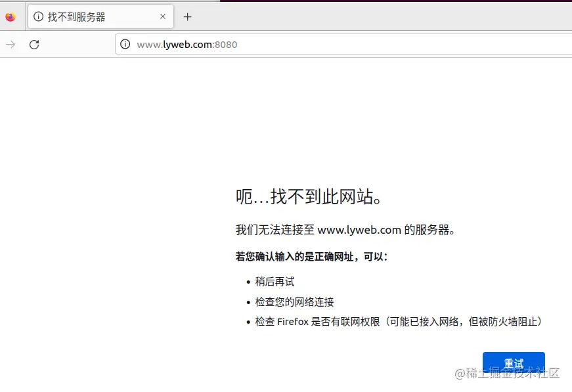The image size is (572, 392).
Task: Close the 找不到服务器 tab
Action: coord(163,17)
